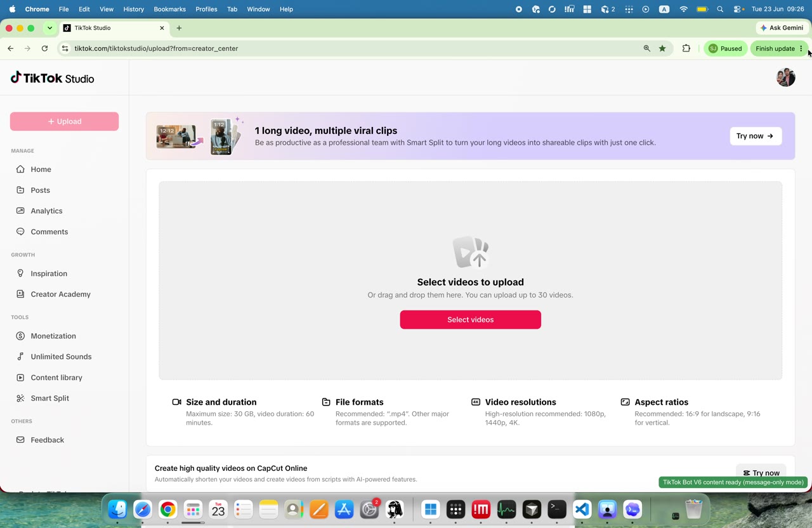The height and width of the screenshot is (528, 812).
Task: Click the Ask Gemini button
Action: 783,28
